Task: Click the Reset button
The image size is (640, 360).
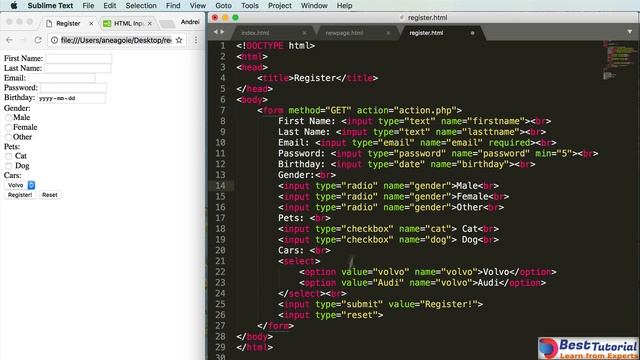Action: coord(50,195)
